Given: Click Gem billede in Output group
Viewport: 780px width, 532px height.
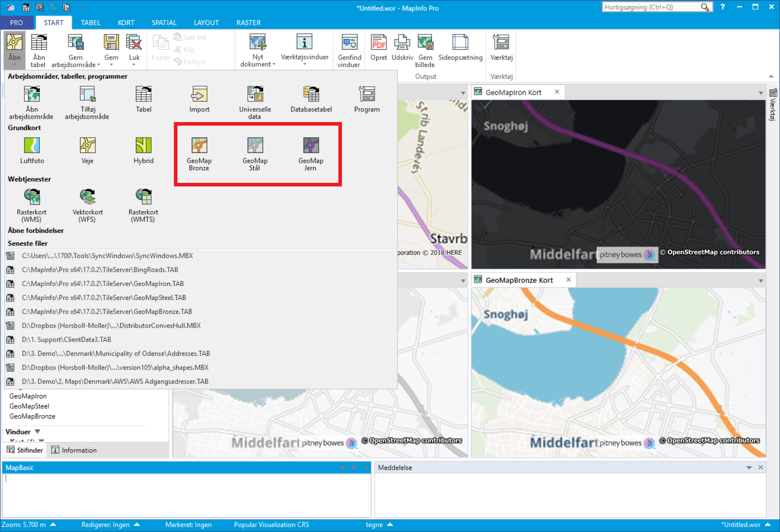Looking at the screenshot, I should [x=425, y=50].
